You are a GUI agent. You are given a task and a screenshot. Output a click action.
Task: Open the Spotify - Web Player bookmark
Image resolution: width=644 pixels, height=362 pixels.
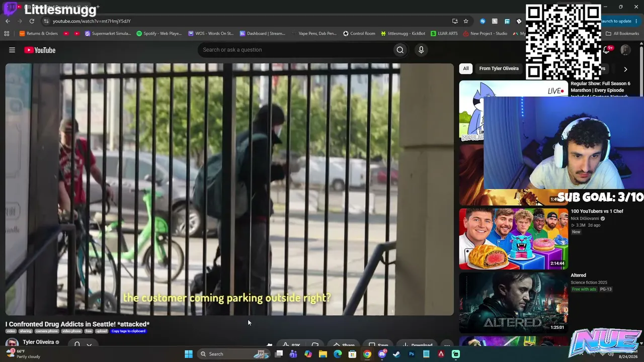(x=159, y=34)
